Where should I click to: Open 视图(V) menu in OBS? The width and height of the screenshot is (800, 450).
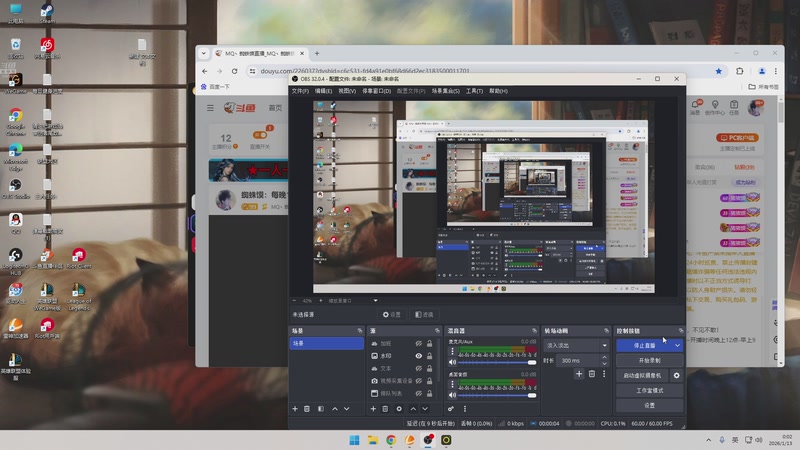point(347,91)
